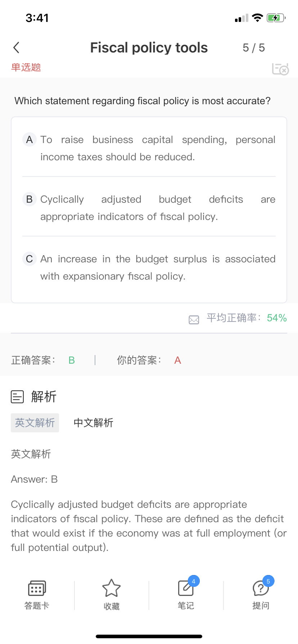
Task: Open the answer card (答题卡)
Action: pos(37,594)
